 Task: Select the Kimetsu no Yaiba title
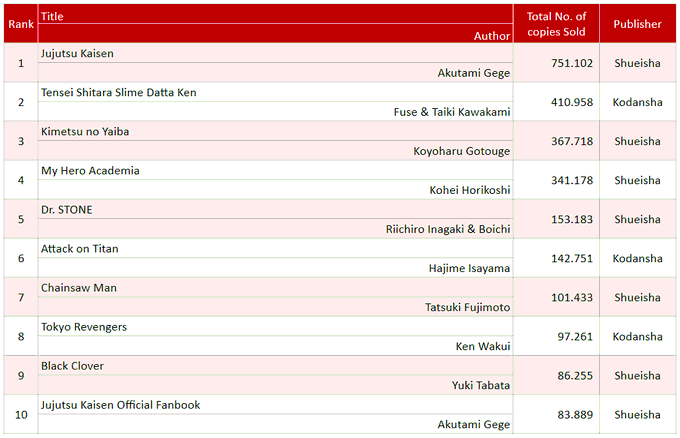pyautogui.click(x=85, y=131)
